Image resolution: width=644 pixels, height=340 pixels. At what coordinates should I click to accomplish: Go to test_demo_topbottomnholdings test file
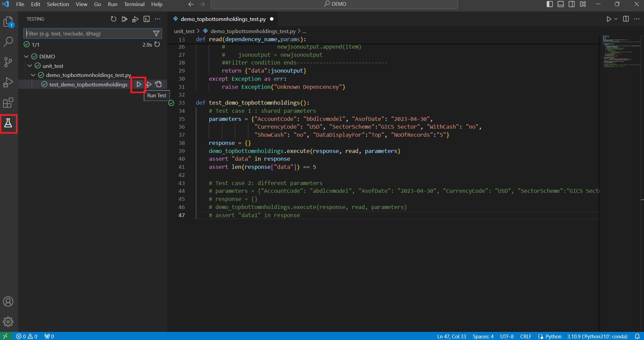click(x=158, y=84)
